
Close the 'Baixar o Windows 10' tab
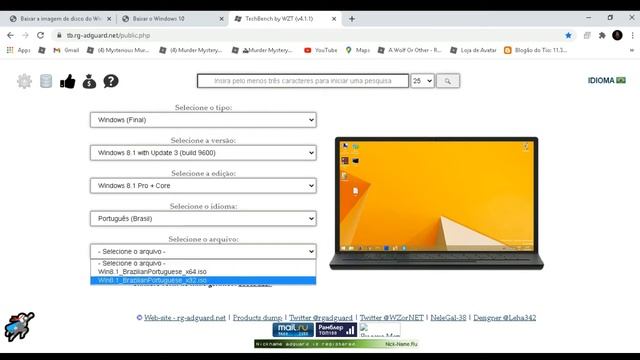pyautogui.click(x=222, y=19)
